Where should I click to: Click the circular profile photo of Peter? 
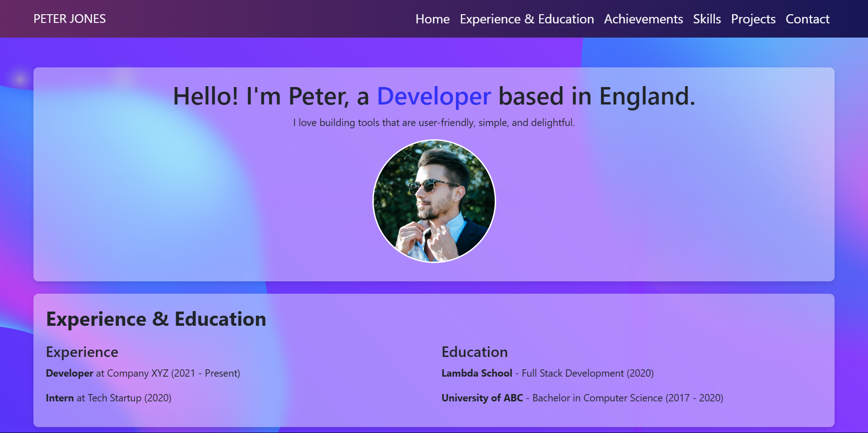coord(434,201)
